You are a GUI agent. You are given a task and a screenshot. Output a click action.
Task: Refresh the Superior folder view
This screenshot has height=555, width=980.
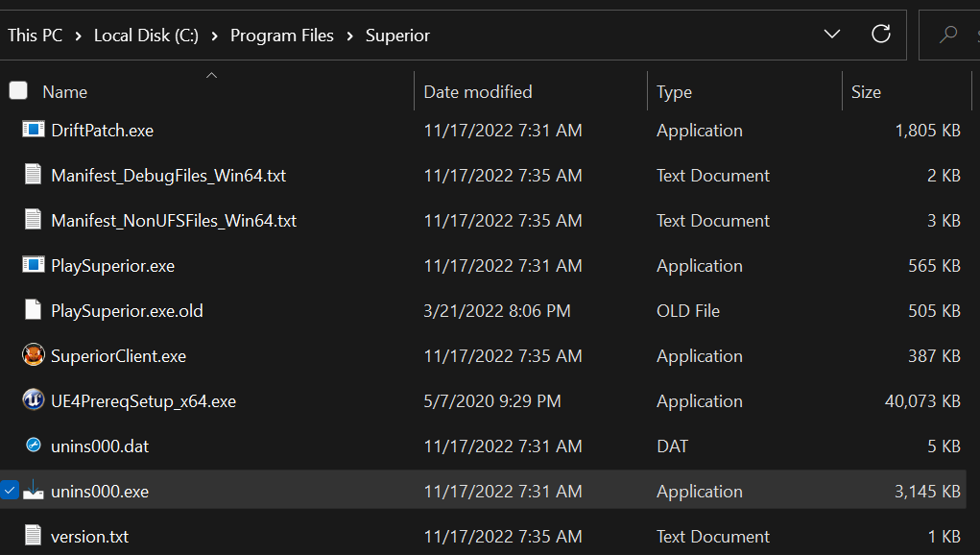pos(881,34)
